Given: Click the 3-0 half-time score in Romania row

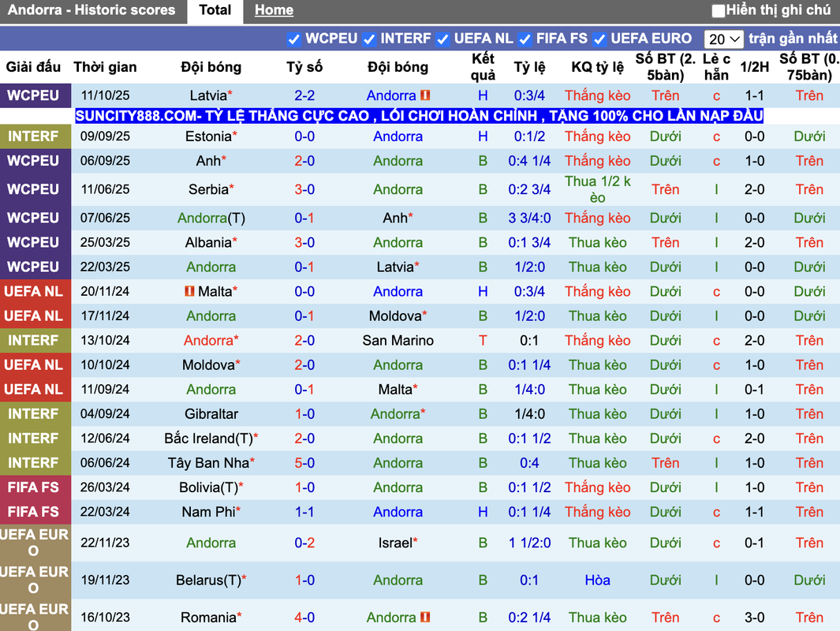Looking at the screenshot, I should [754, 618].
